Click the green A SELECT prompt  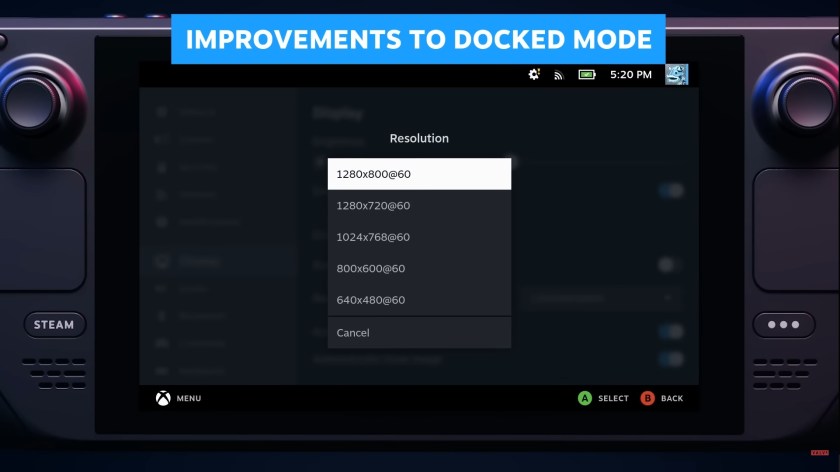pos(603,398)
